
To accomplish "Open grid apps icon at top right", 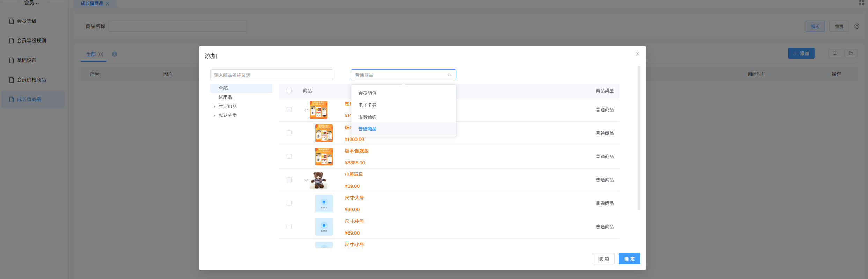I will click(x=861, y=3).
